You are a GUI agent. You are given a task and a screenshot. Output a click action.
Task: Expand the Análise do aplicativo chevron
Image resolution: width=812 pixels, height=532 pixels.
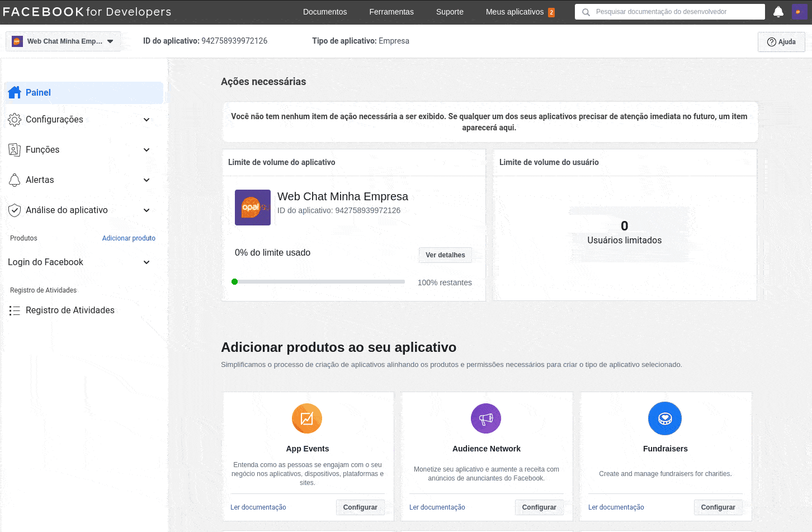(x=147, y=210)
